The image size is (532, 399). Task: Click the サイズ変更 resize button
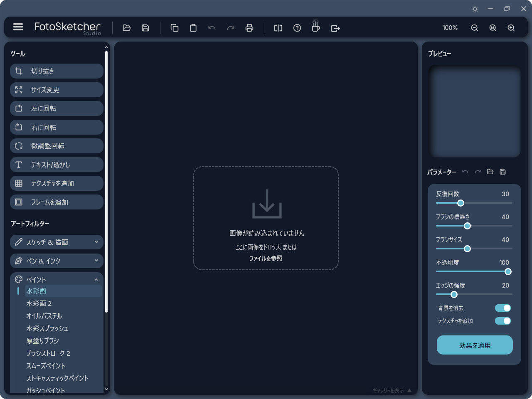(57, 90)
